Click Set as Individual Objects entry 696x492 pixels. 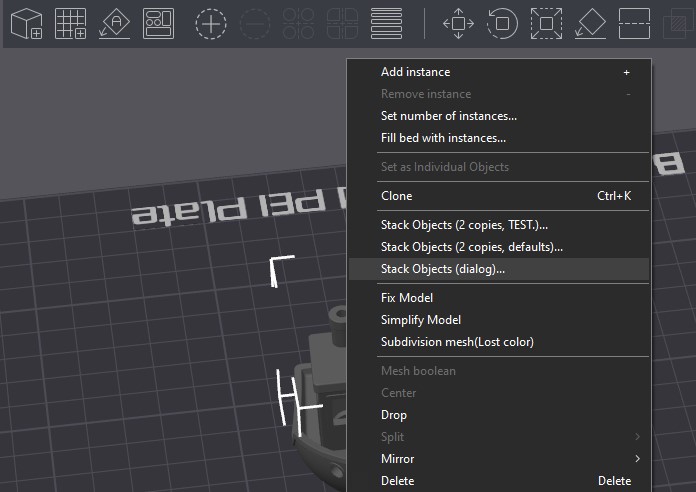(x=499, y=167)
